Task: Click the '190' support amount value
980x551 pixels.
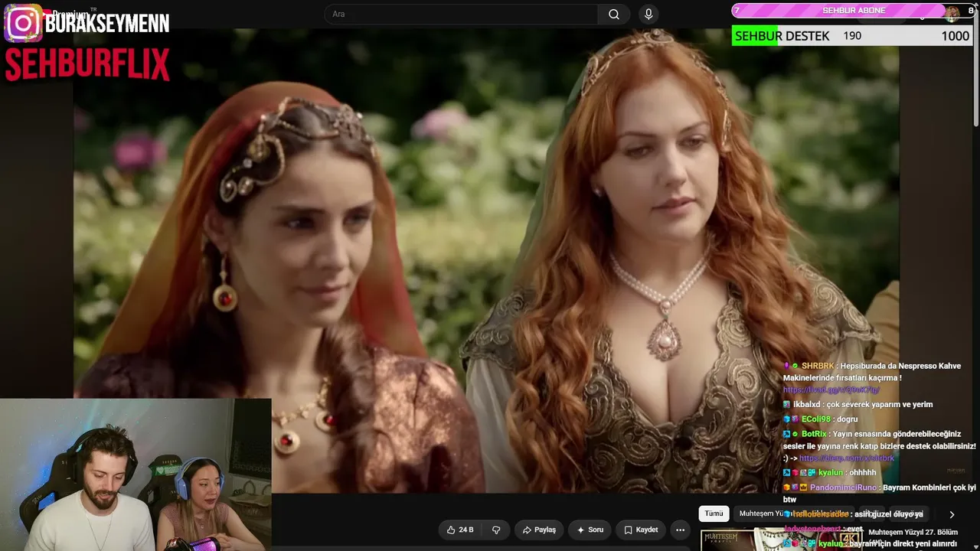Action: click(x=852, y=36)
